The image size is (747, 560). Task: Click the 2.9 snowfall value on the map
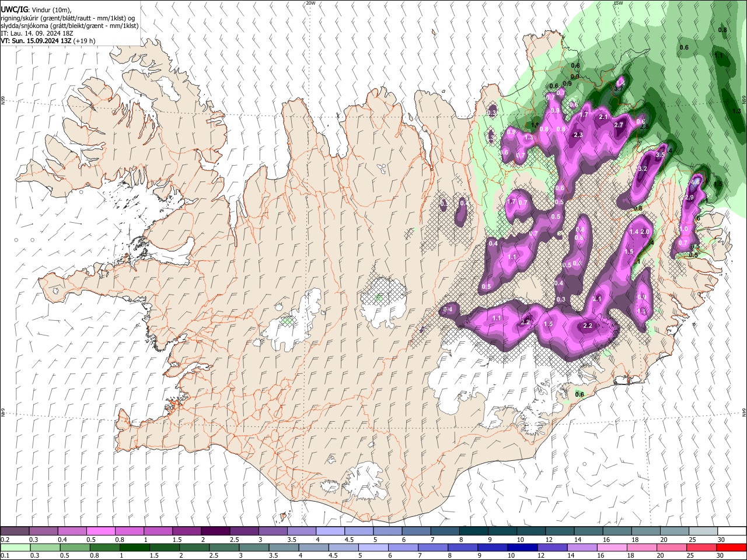pos(689,198)
